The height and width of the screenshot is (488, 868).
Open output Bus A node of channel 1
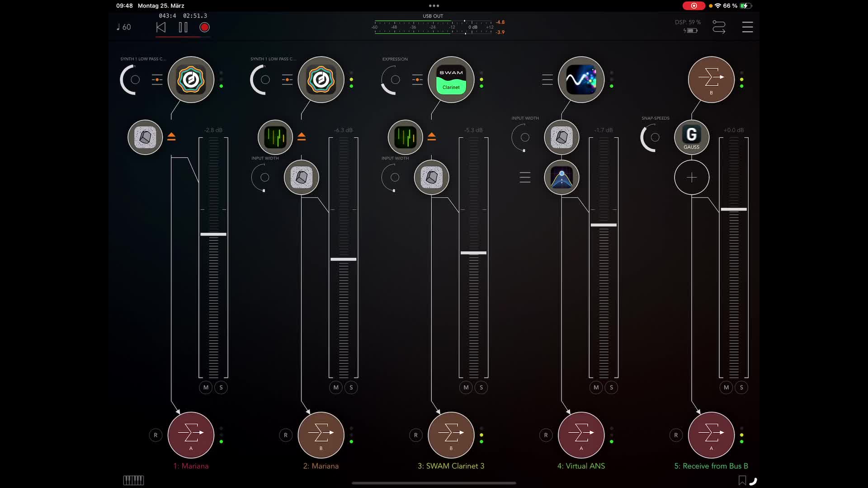(x=191, y=435)
